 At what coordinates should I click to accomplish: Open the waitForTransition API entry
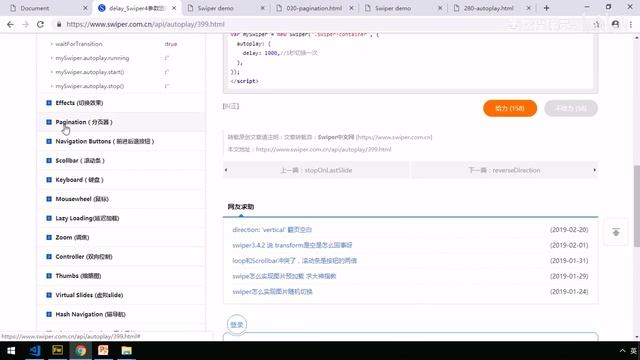pos(79,44)
